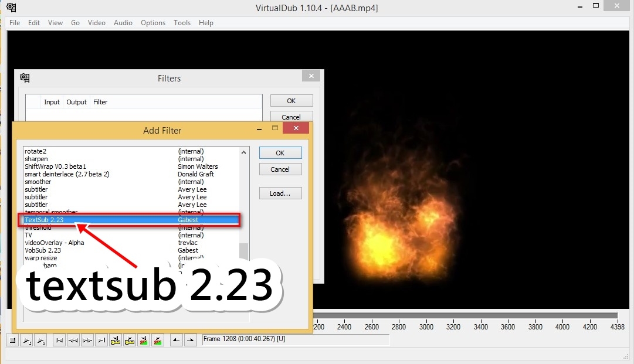
Task: Open the Go menu
Action: pyautogui.click(x=75, y=23)
